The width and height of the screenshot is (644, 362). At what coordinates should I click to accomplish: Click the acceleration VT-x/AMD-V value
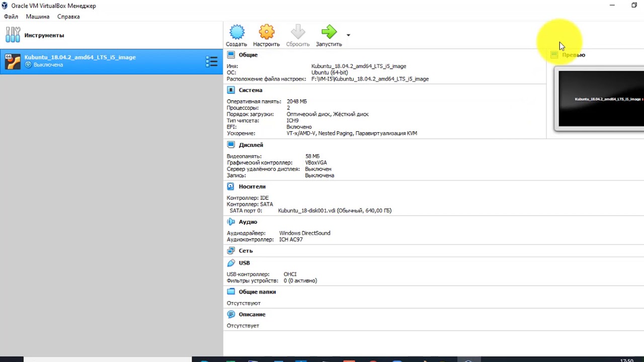352,133
